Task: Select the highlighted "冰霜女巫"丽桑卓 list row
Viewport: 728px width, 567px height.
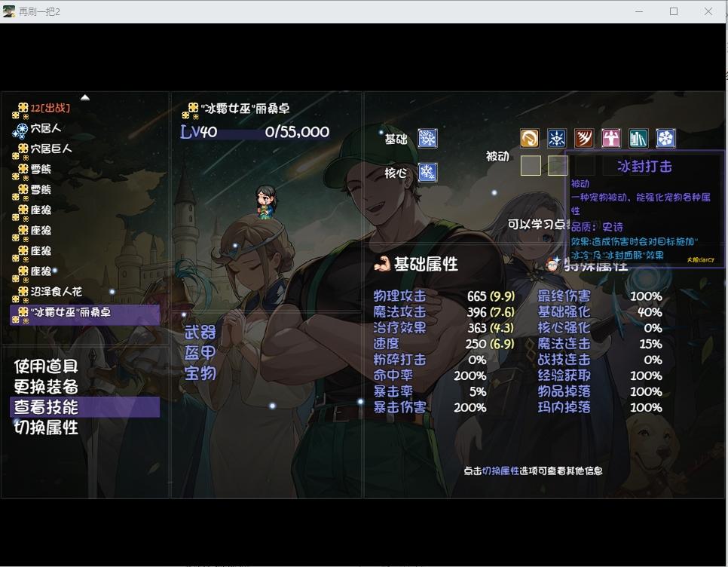Action: point(85,314)
